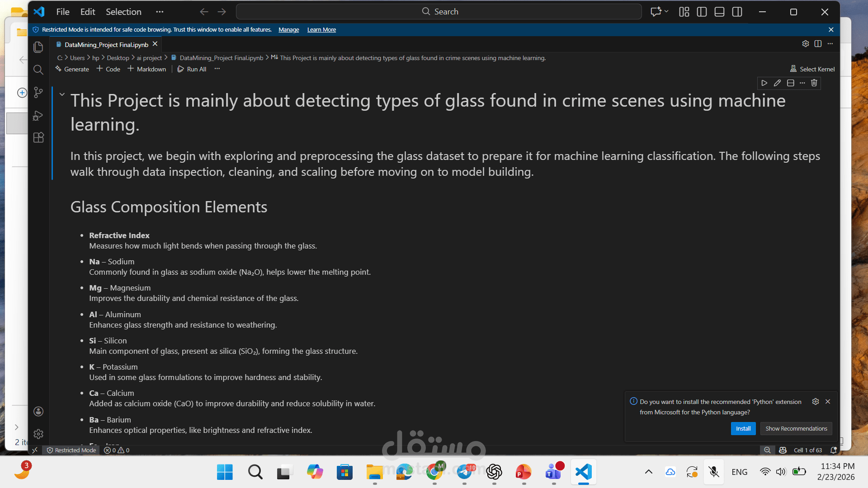Open Run and Debug view
Screen dimensions: 868x488
tap(38, 116)
